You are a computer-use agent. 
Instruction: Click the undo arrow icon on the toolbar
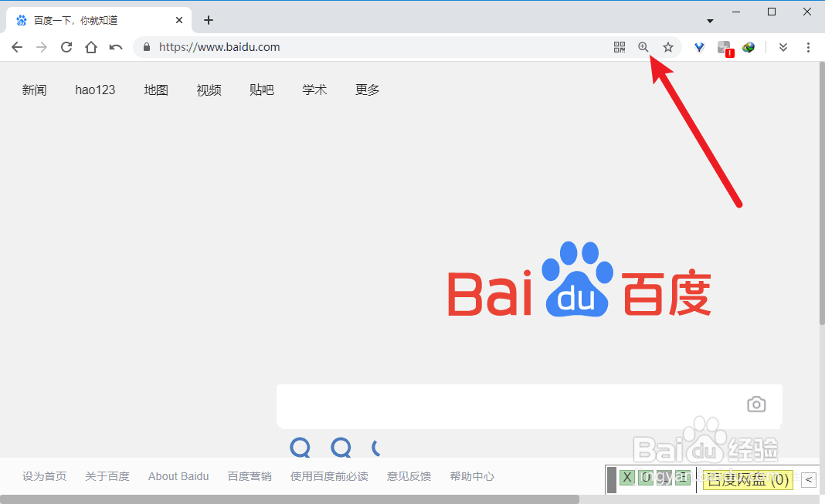[x=116, y=47]
